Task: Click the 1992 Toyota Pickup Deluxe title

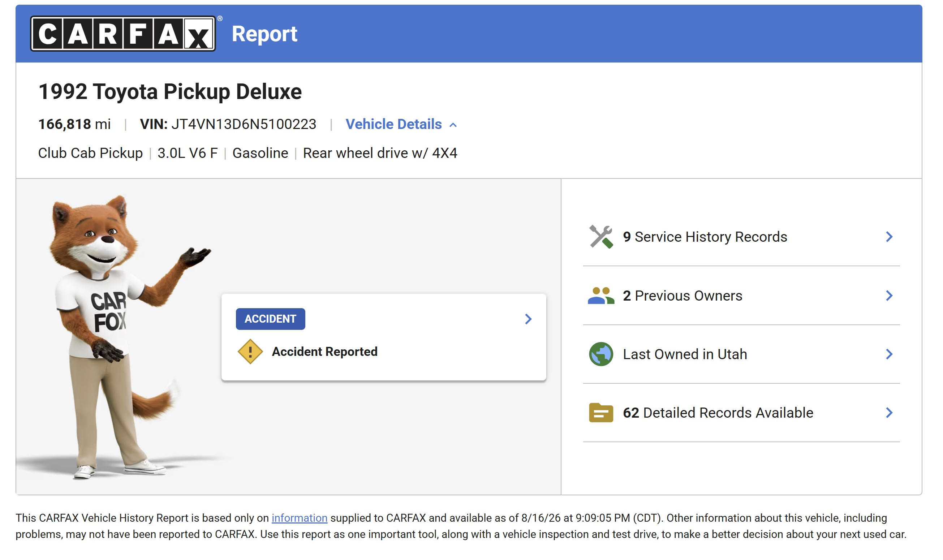Action: point(170,91)
